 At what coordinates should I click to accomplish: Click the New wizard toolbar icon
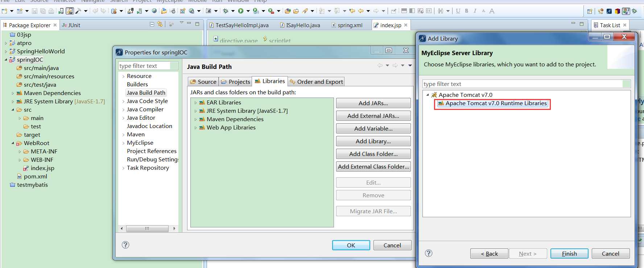pos(4,11)
